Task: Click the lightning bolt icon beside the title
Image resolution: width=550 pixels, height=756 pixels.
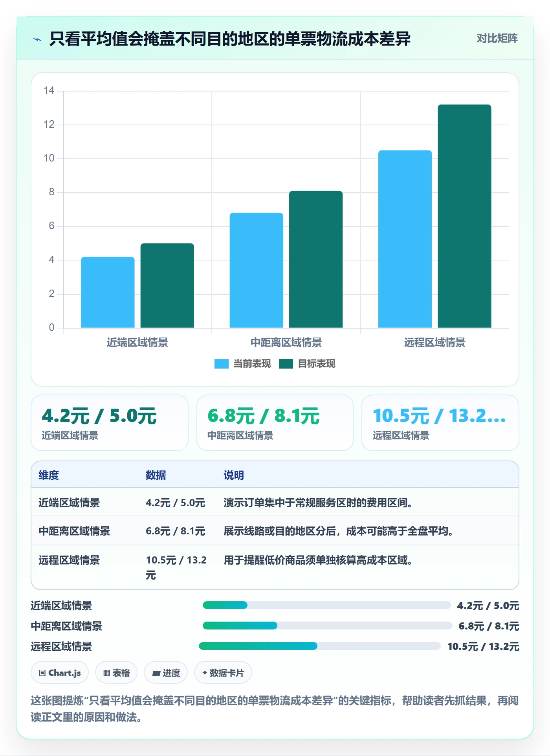Action: [37, 39]
